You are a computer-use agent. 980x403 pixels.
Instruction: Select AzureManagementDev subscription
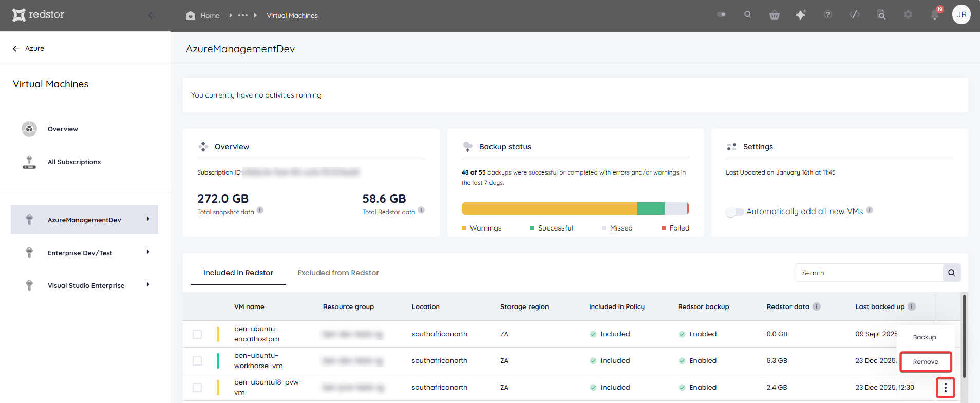[x=85, y=220]
